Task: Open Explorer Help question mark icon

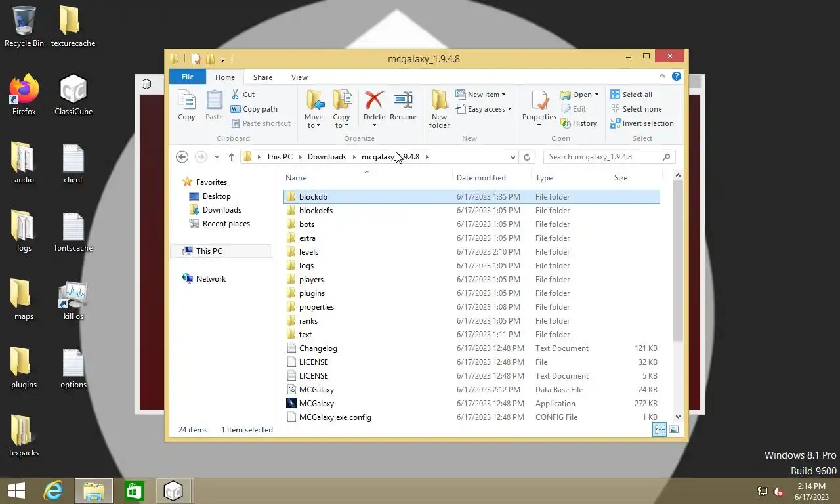Action: (x=677, y=77)
